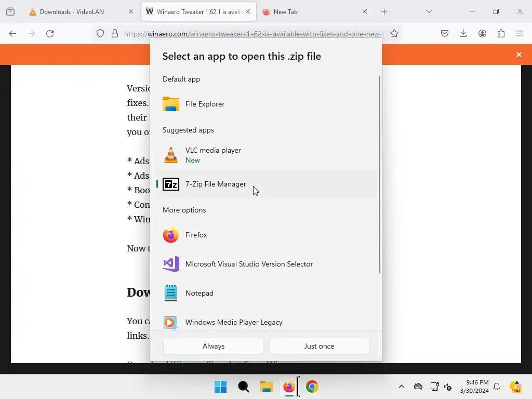The height and width of the screenshot is (399, 532).
Task: Open the Firefox downloads panel
Action: 463,33
